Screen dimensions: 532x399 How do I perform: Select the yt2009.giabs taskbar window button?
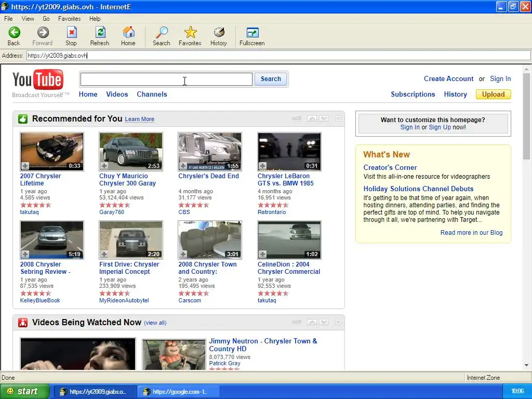96,392
